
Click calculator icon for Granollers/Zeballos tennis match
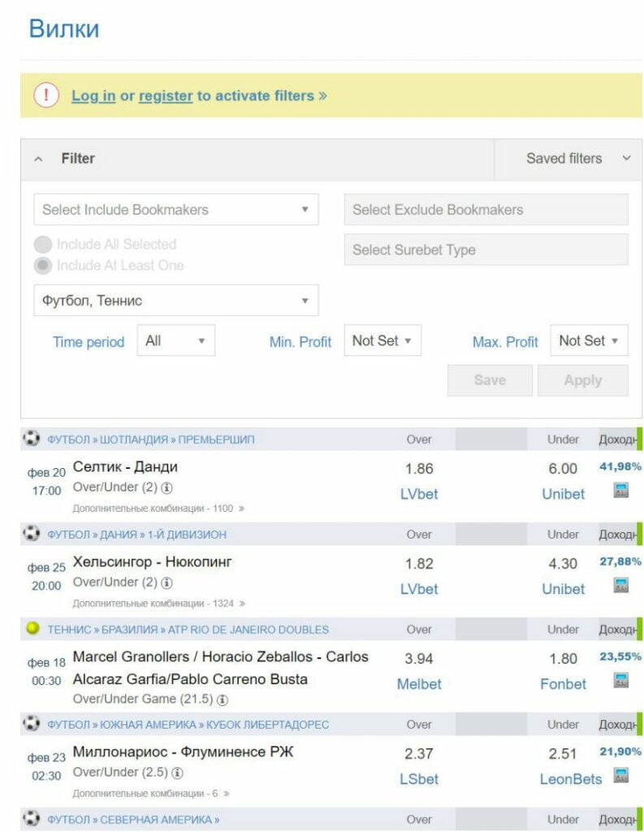(621, 681)
